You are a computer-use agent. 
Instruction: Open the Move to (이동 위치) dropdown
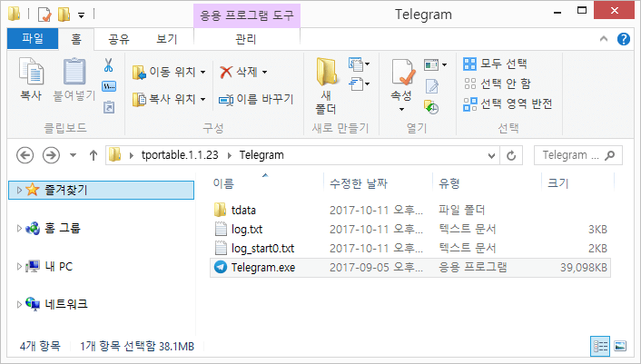click(170, 72)
